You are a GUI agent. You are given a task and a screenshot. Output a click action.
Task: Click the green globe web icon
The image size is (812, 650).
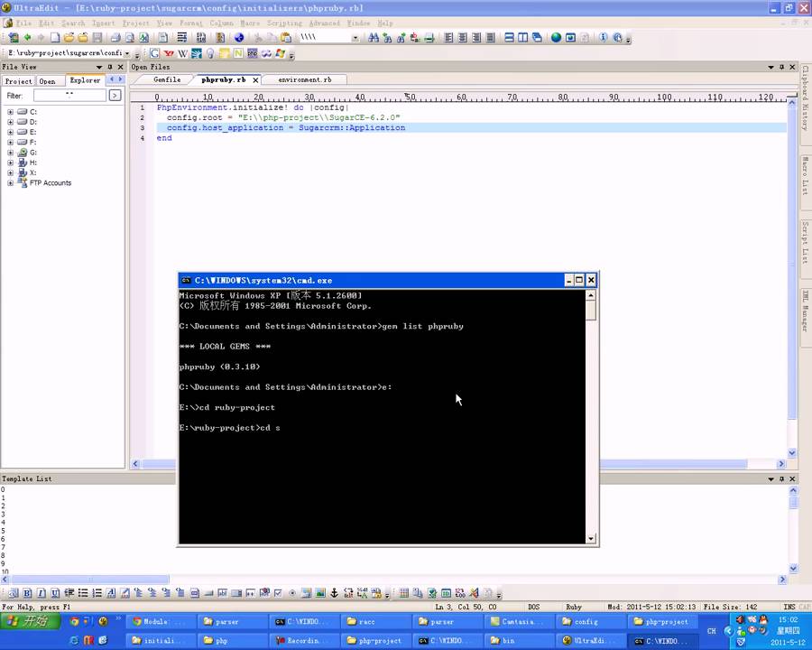pyautogui.click(x=556, y=37)
